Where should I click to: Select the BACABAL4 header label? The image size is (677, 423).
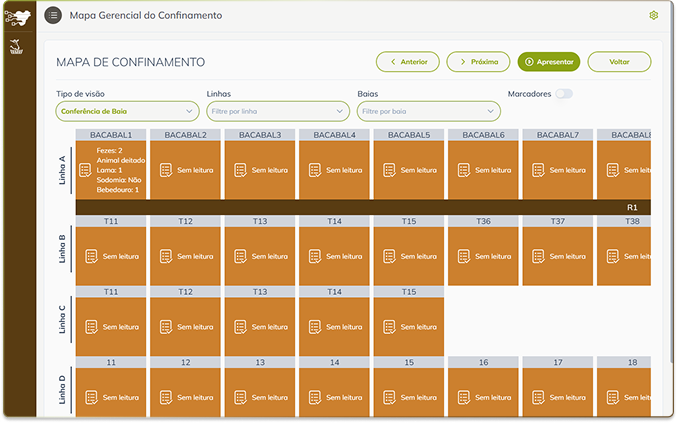334,135
